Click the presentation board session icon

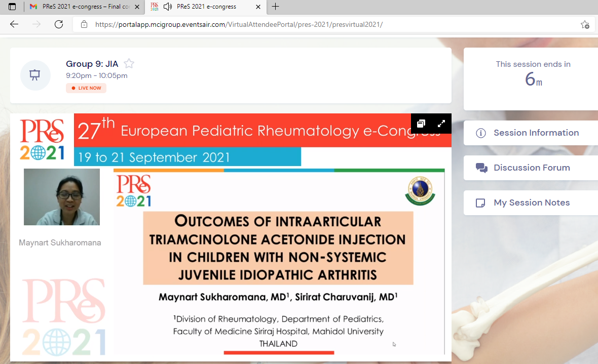point(35,75)
